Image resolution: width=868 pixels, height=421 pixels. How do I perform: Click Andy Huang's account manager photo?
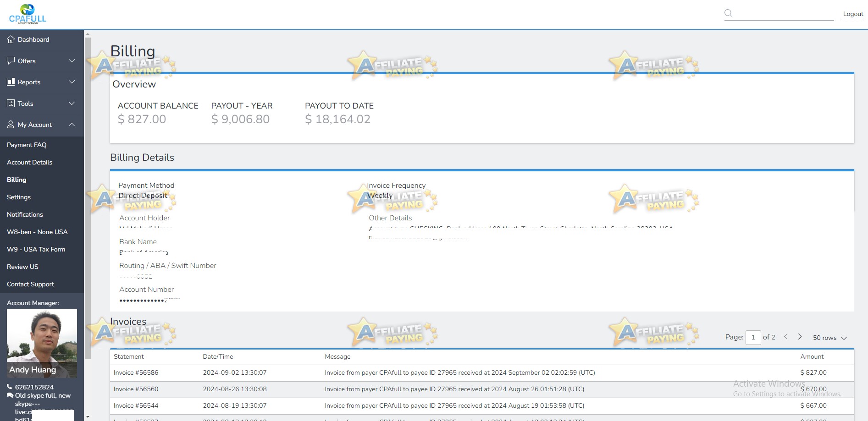click(42, 344)
